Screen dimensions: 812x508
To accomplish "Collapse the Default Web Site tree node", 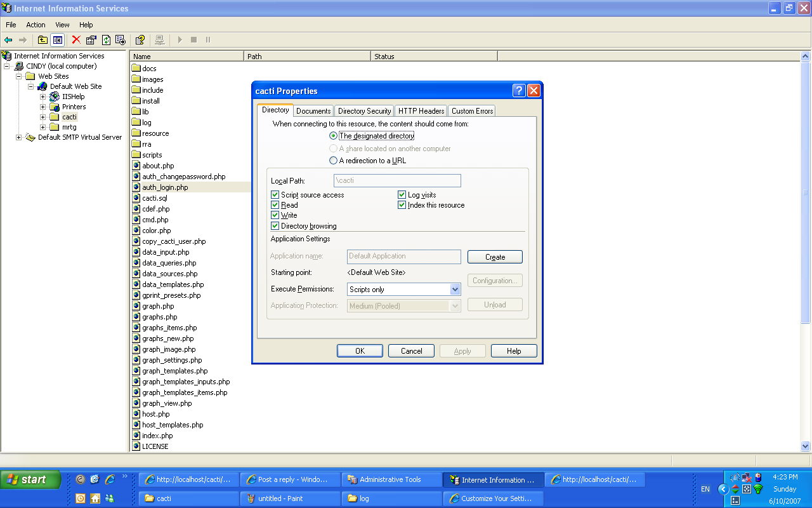I will tap(30, 86).
